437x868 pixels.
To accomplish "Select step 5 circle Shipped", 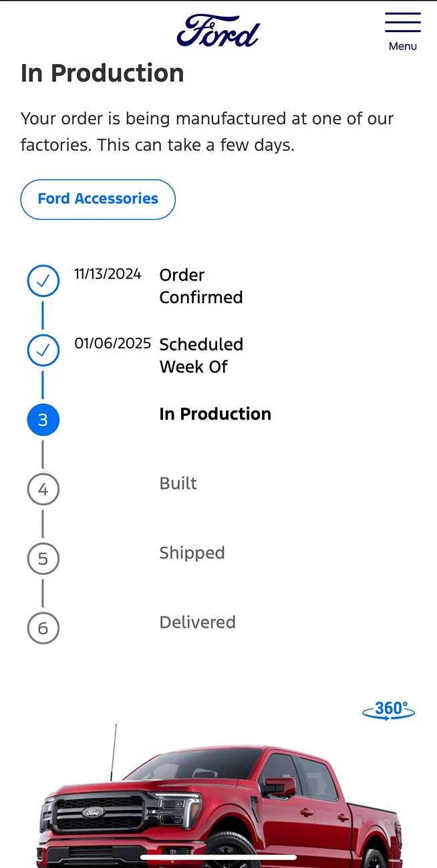I will tap(43, 558).
